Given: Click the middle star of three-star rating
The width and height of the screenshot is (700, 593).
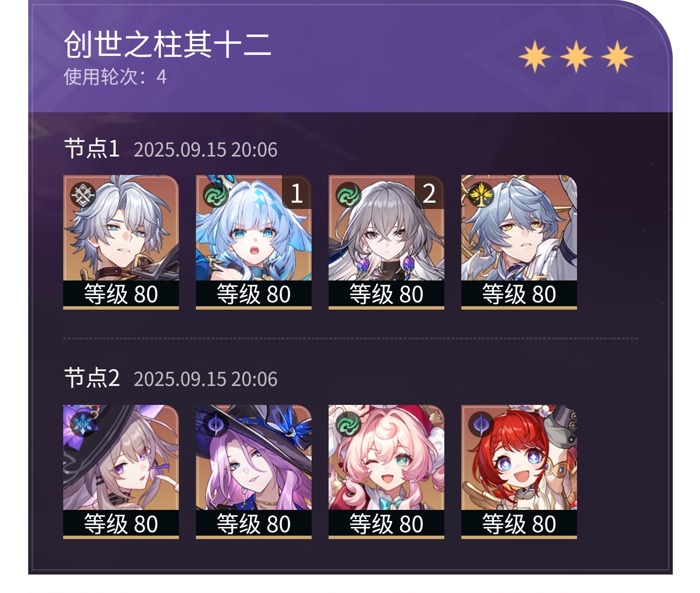Looking at the screenshot, I should (x=576, y=57).
